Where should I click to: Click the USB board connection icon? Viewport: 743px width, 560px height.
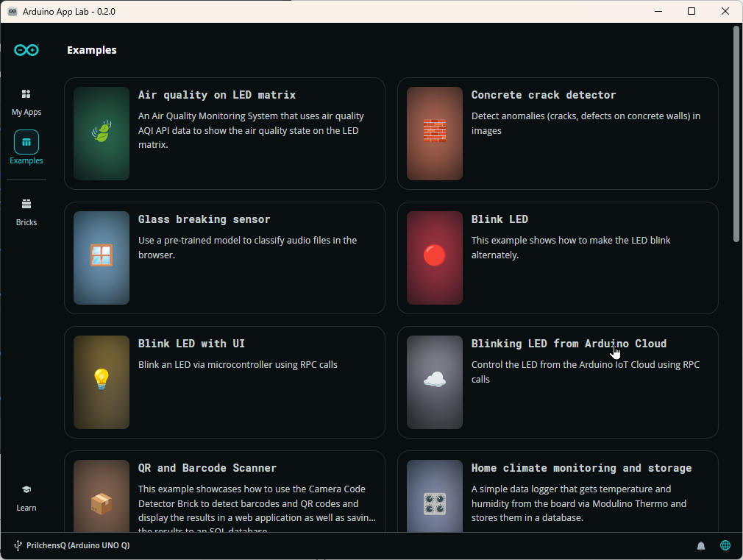click(x=18, y=545)
